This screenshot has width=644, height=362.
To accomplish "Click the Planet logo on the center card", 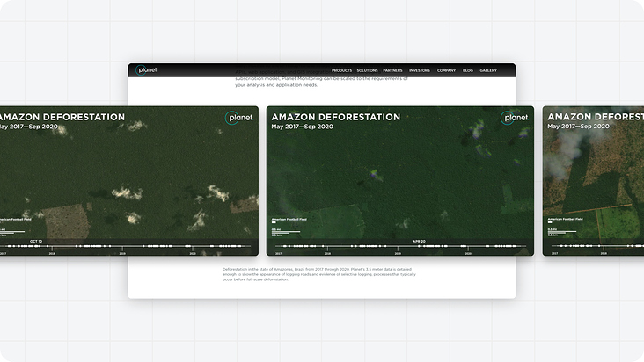I will click(514, 118).
